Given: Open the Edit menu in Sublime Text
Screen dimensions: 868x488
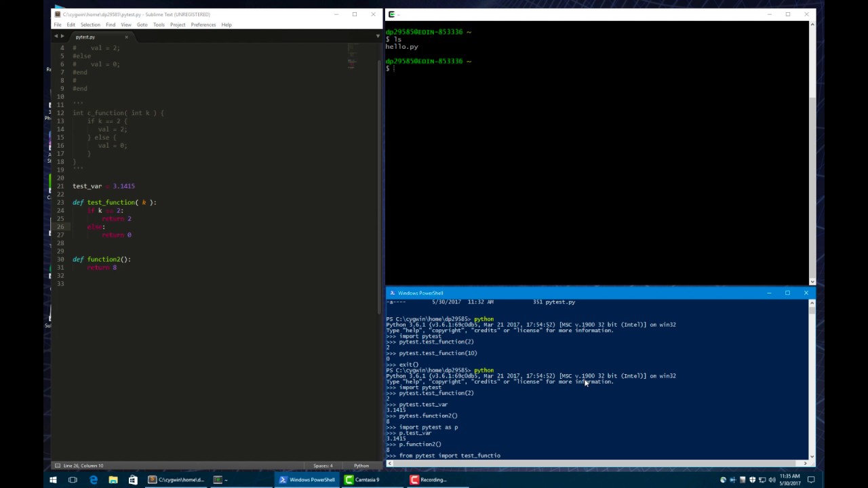Looking at the screenshot, I should coord(71,25).
